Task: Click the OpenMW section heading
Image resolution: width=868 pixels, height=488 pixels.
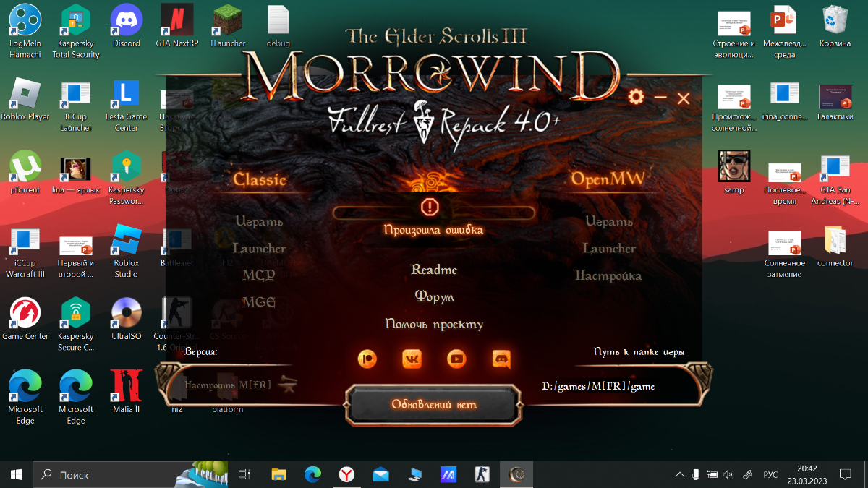Action: pyautogui.click(x=608, y=178)
